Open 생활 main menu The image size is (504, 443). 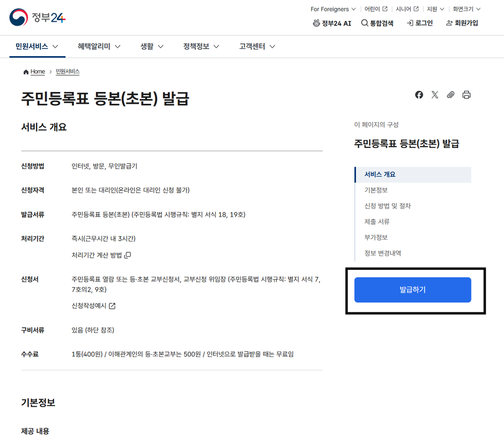[152, 47]
